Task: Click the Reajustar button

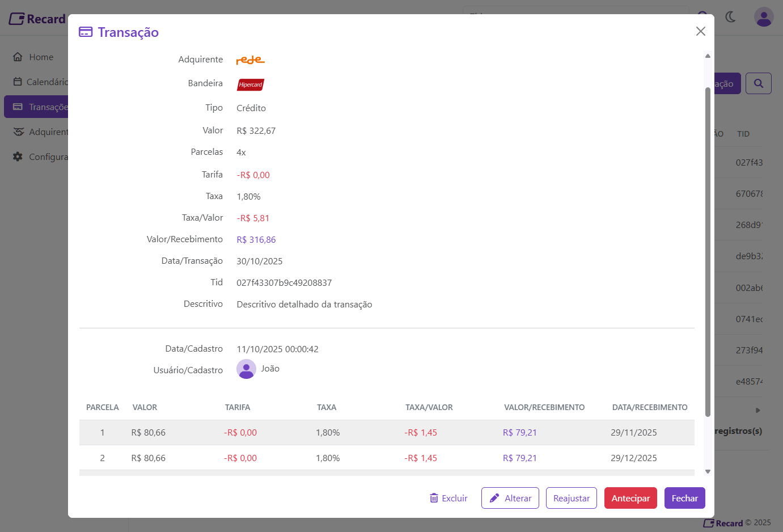Action: [571, 498]
